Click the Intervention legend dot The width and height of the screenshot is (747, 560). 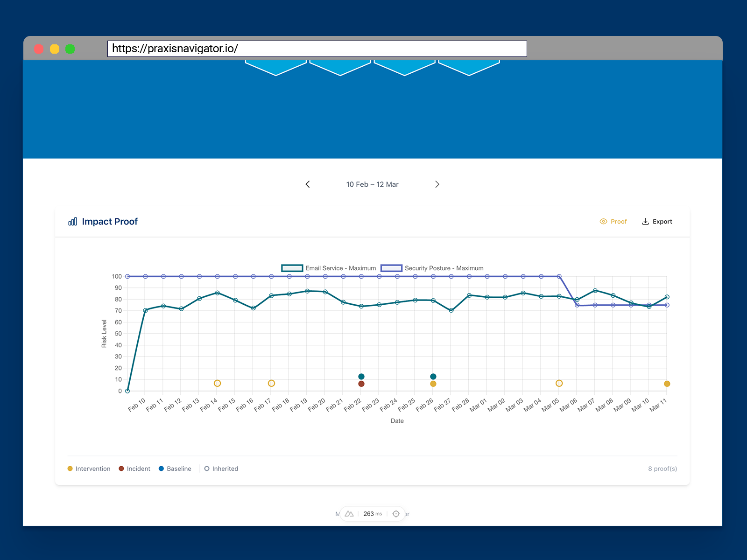click(x=70, y=469)
